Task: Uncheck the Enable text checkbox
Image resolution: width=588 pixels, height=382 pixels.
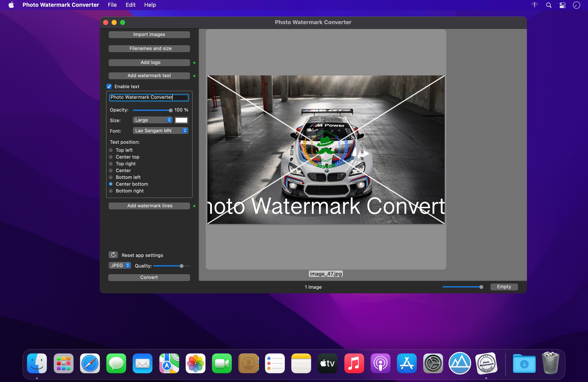Action: tap(109, 86)
